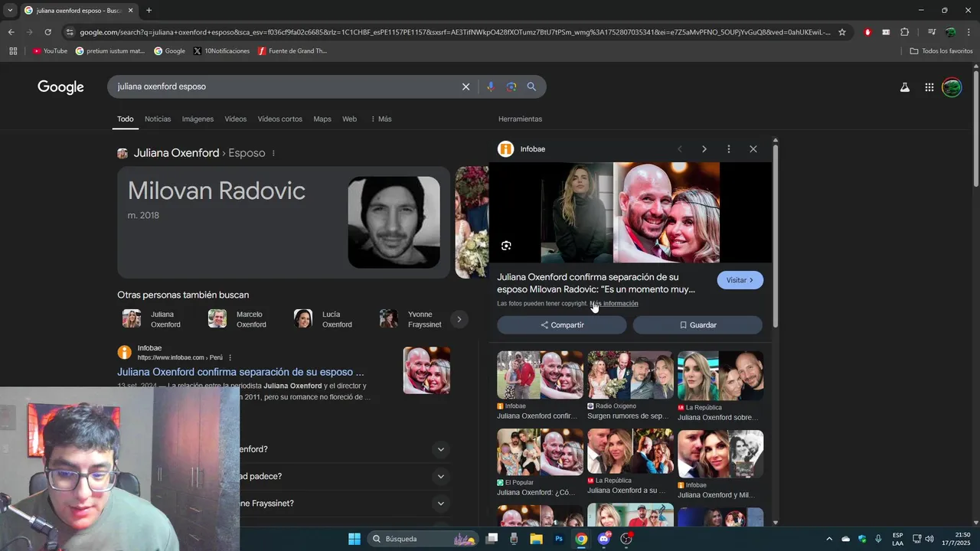Viewport: 980px width, 551px height.
Task: Open the Más search filters menu
Action: point(381,119)
